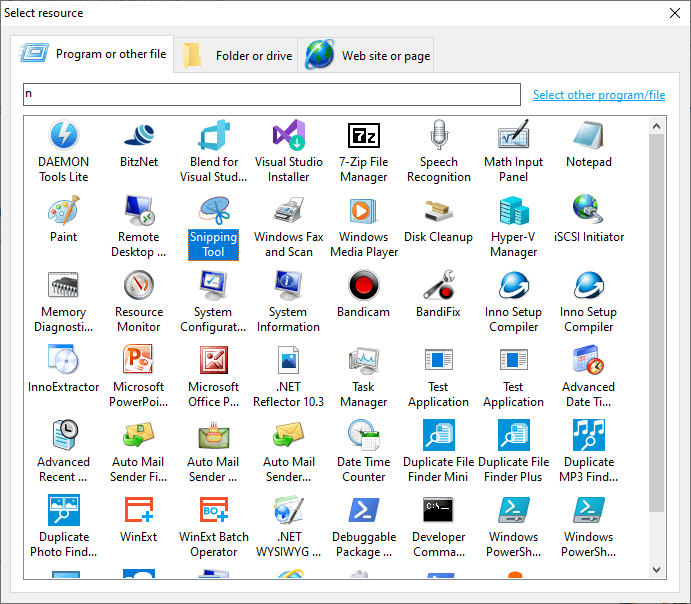
Task: Choose the BitzNet program icon
Action: click(139, 135)
